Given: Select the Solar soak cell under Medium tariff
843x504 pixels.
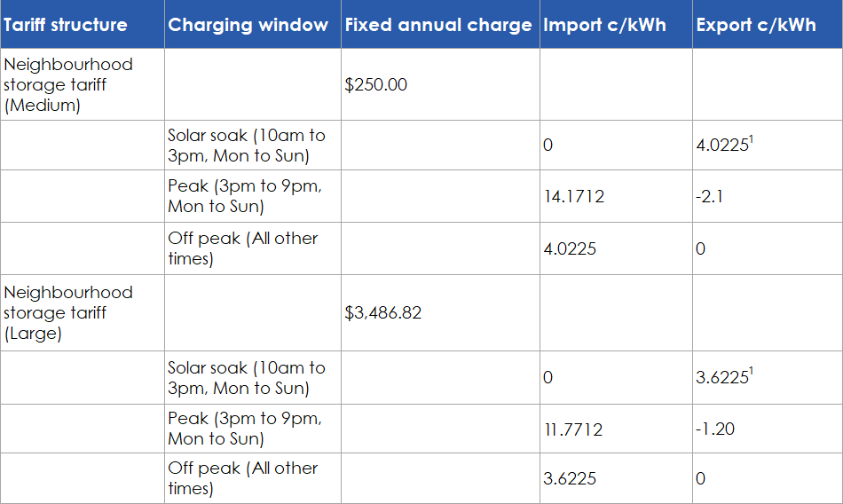Looking at the screenshot, I should click(x=247, y=146).
